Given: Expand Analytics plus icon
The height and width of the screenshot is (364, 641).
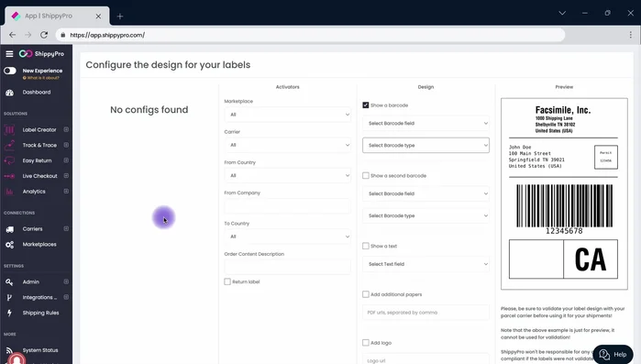Looking at the screenshot, I should 66,192.
